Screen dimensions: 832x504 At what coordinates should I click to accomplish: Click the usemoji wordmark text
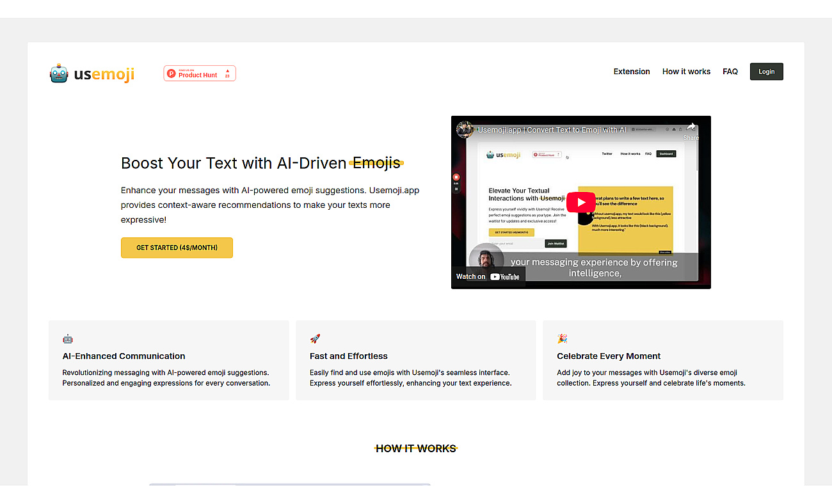pos(104,74)
